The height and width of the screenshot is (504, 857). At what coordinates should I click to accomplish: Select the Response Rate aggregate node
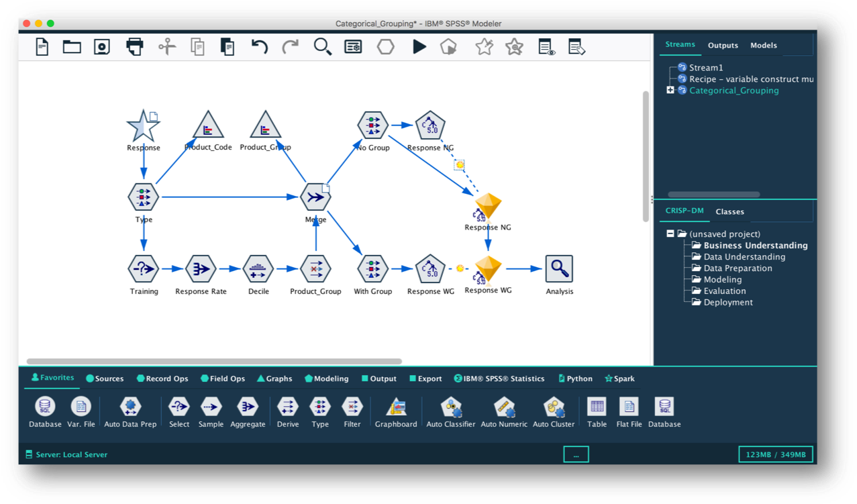point(201,268)
